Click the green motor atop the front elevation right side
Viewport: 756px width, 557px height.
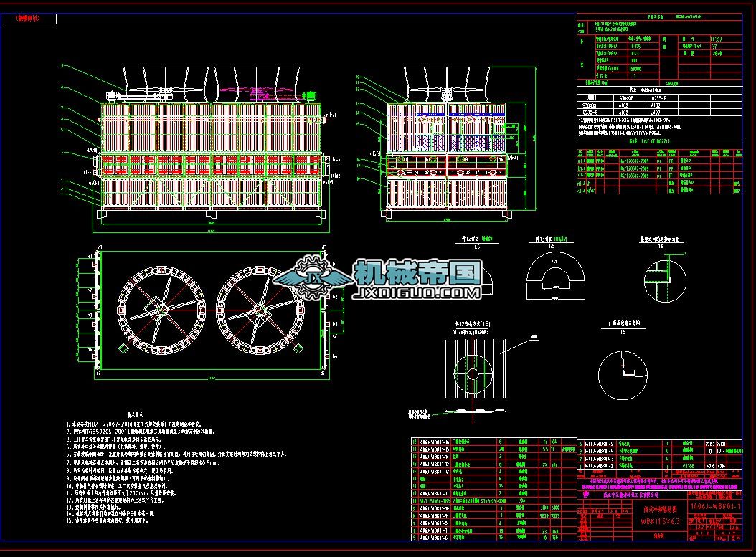pos(311,95)
